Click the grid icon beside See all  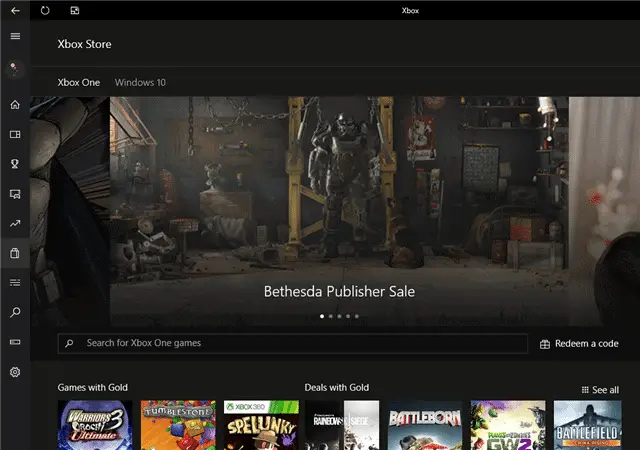coord(585,390)
